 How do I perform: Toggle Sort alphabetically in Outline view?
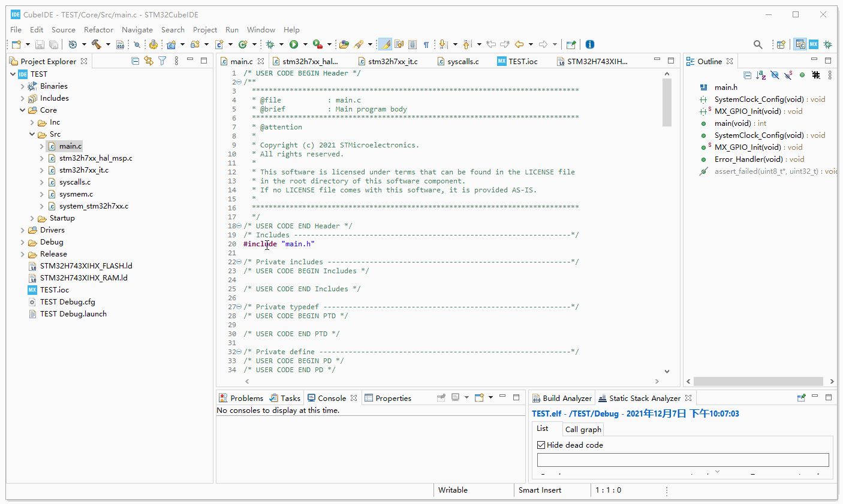[761, 75]
